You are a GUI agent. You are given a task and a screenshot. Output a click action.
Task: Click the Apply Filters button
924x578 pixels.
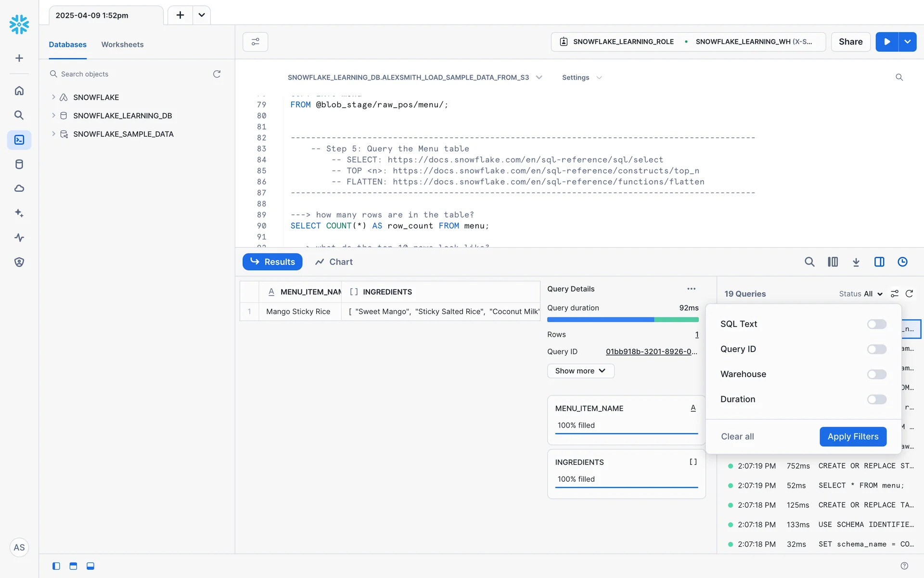(x=853, y=436)
